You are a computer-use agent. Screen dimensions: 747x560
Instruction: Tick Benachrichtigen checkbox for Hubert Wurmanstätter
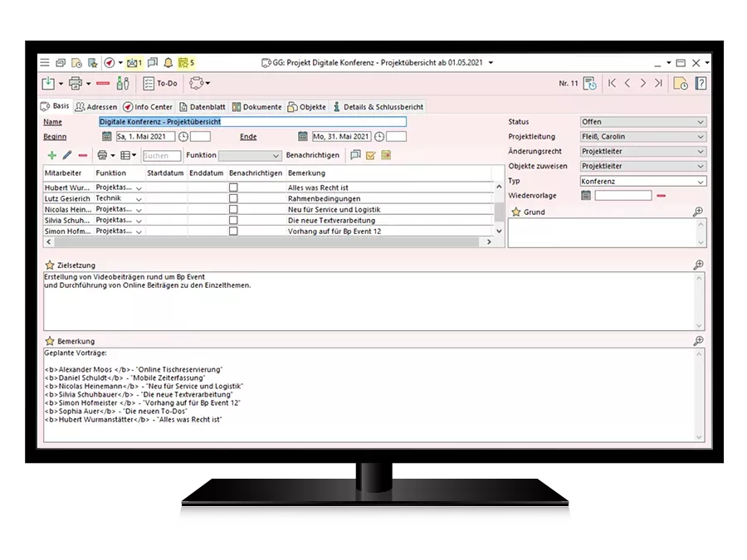coord(233,188)
